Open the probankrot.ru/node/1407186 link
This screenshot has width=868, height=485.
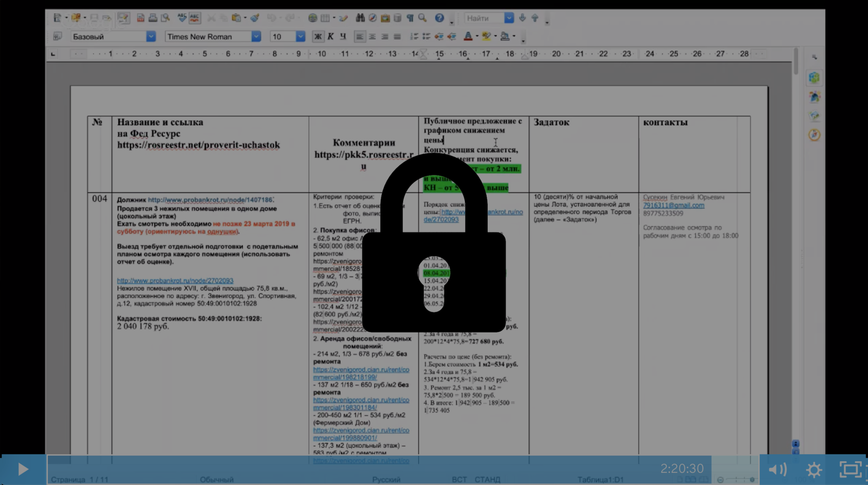point(210,200)
